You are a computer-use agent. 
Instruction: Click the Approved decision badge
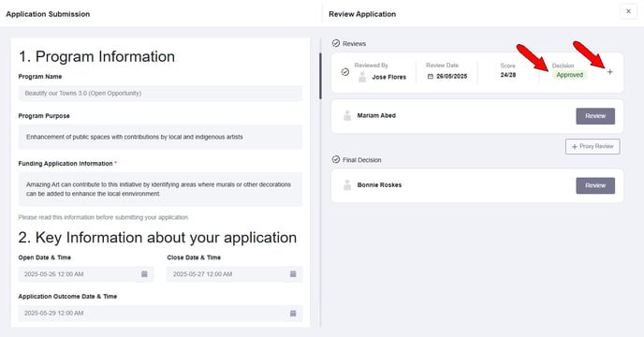tap(569, 75)
